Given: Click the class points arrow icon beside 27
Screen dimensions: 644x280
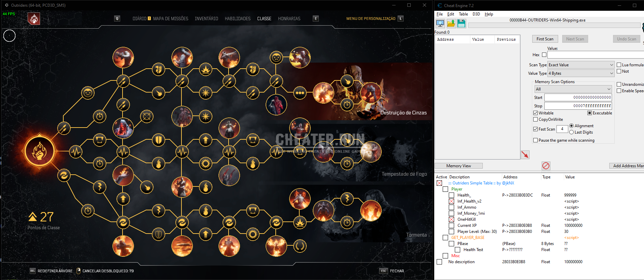Looking at the screenshot, I should click(x=33, y=216).
